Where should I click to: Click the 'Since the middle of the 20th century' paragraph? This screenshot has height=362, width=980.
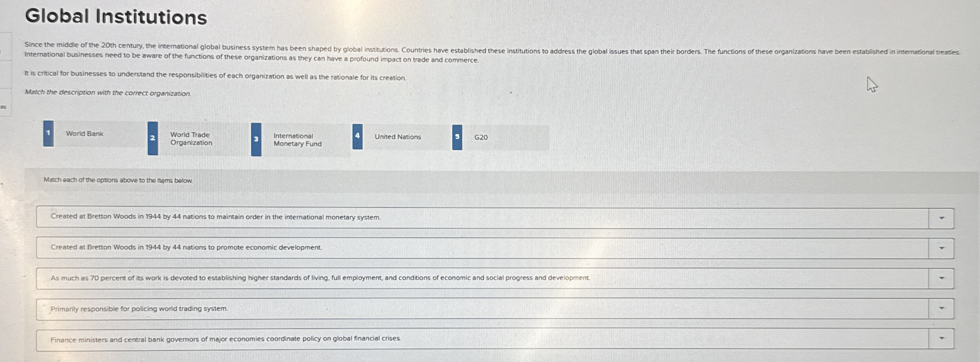tap(492, 52)
